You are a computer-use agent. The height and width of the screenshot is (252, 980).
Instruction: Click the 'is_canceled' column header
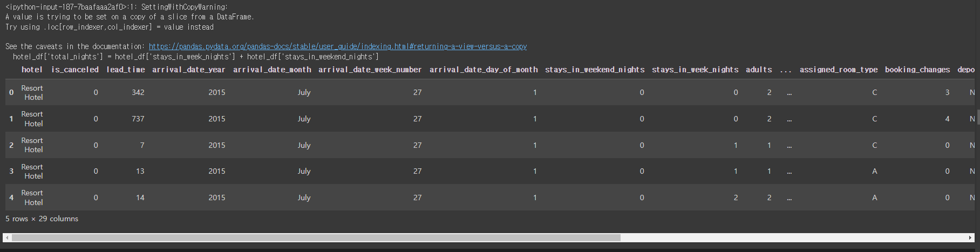click(x=75, y=70)
